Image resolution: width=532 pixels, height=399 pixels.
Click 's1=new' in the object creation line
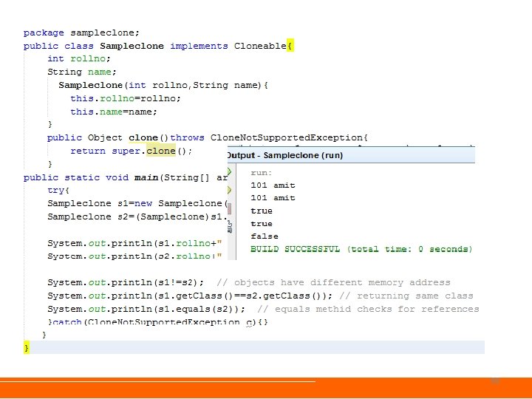pyautogui.click(x=134, y=204)
